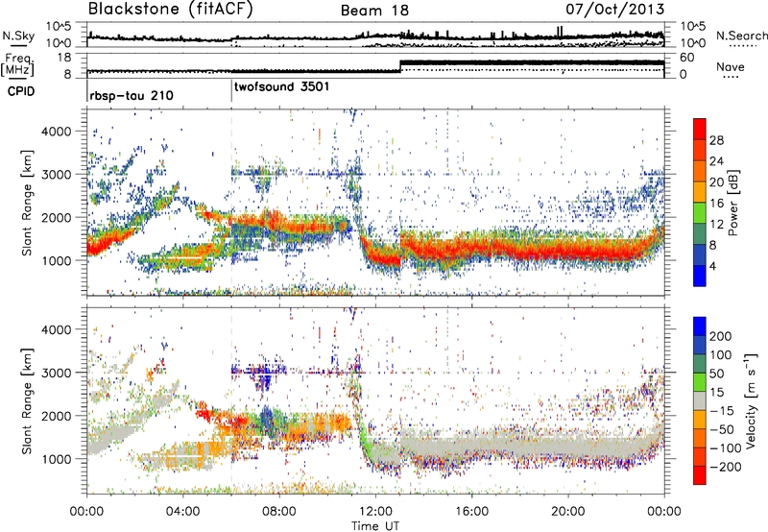Click the 'twofsound 3501' CPID text
Viewport: 768px width, 532px height.
click(281, 87)
